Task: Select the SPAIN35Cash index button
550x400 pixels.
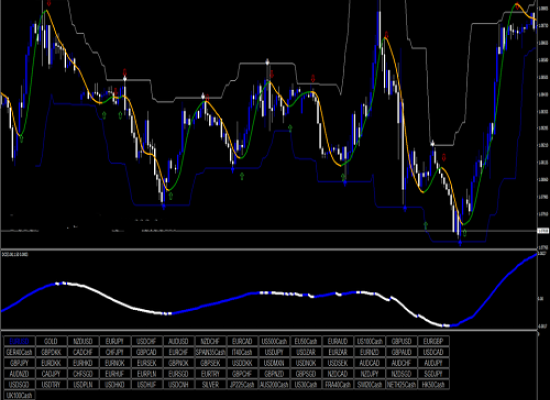Action: pos(210,352)
